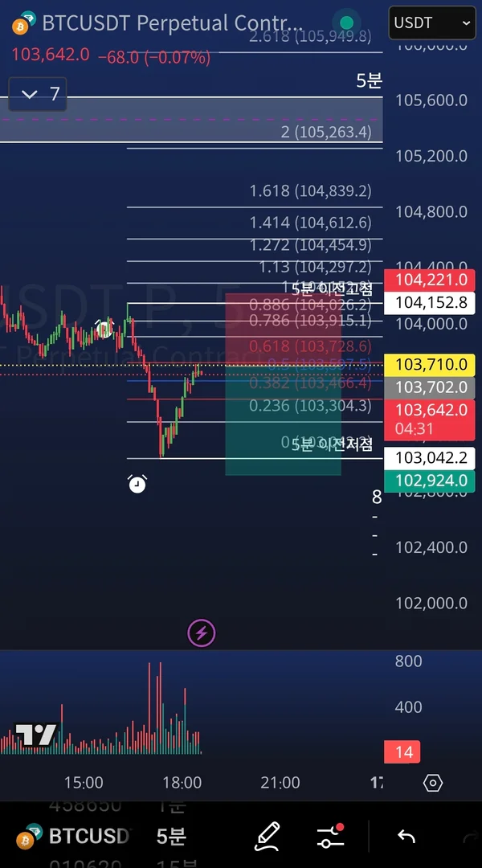Tap the 104,152.8 white price label
482x868 pixels.
(430, 303)
